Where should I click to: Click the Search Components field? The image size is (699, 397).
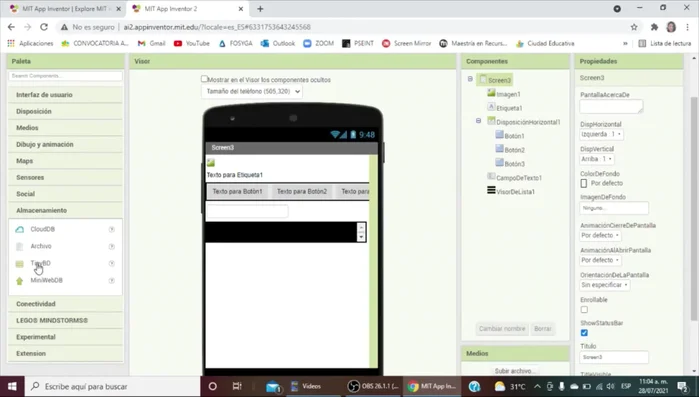tap(66, 76)
